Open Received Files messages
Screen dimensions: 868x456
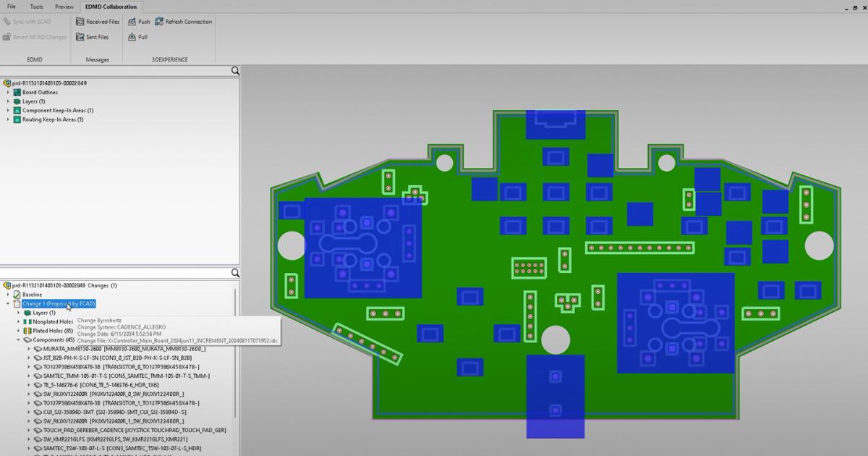(80, 22)
